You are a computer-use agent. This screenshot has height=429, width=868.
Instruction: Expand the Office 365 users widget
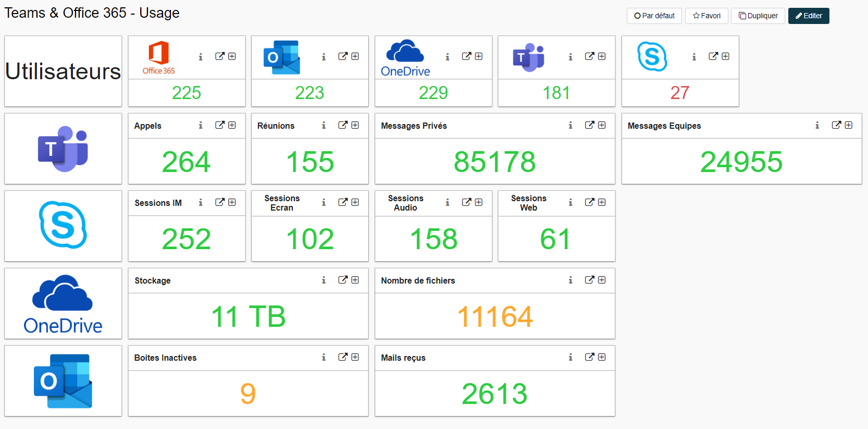pos(232,56)
